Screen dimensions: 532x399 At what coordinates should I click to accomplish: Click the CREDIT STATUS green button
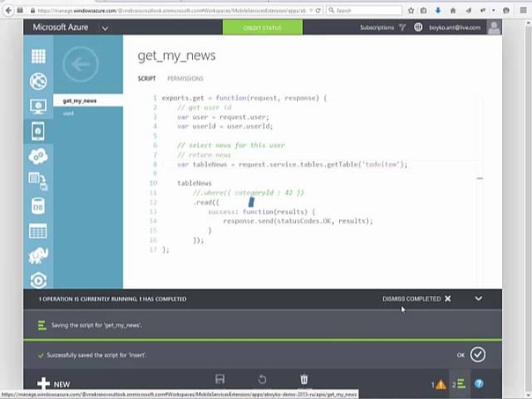[x=262, y=27]
